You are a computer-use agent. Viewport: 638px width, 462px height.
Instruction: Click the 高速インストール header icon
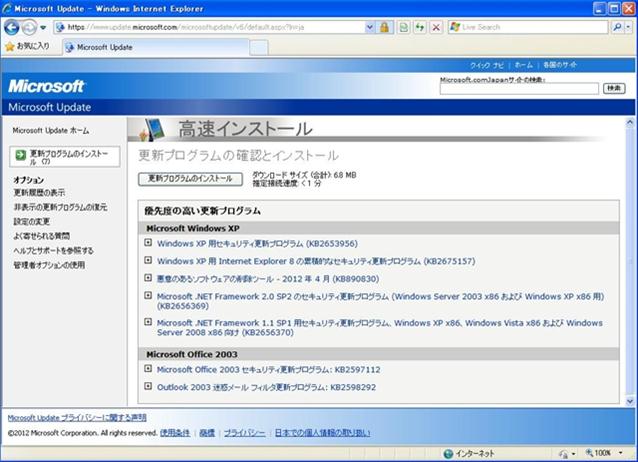click(152, 130)
